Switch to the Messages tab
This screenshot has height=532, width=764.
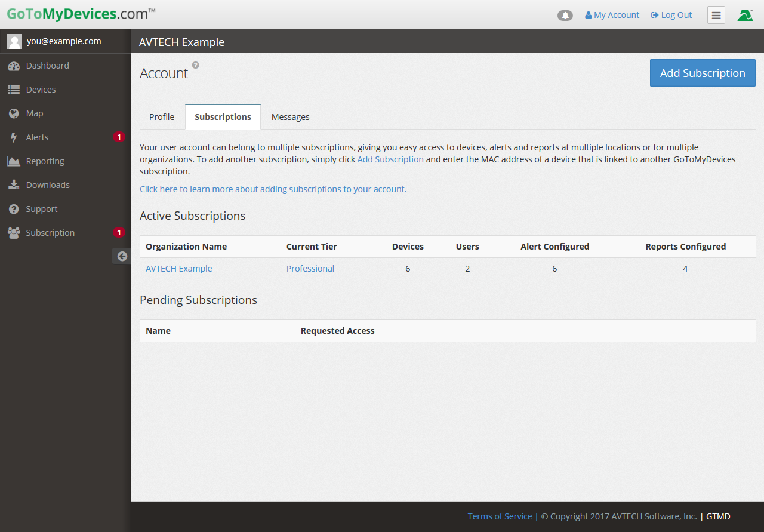290,117
